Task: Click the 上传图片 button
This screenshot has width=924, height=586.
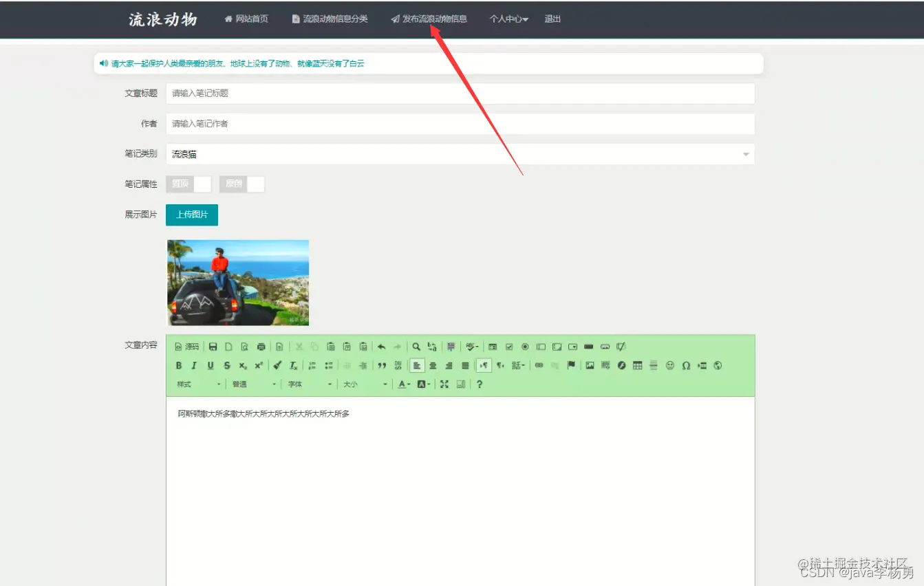Action: pyautogui.click(x=192, y=215)
